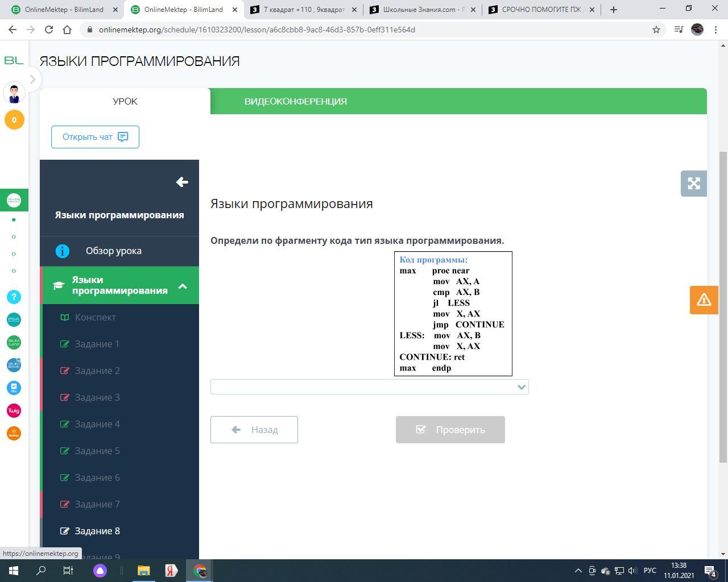Viewport: 728px width, 582px height.
Task: Bookmark this page with the star icon
Action: coord(656,30)
